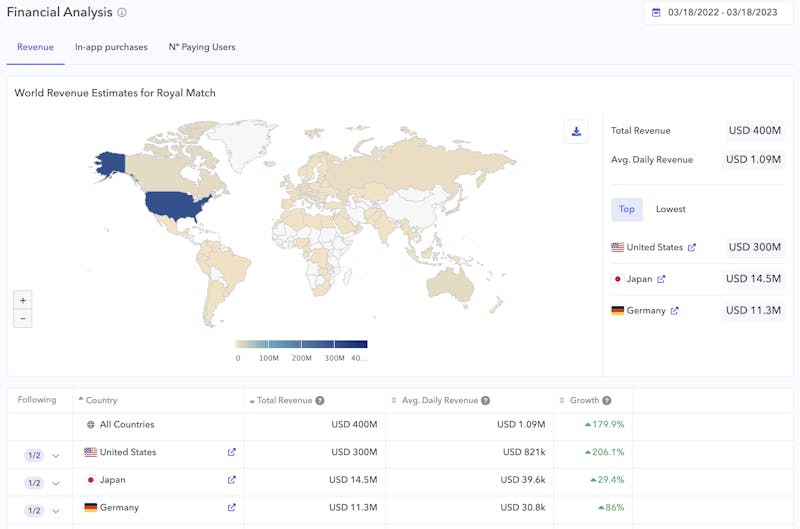Click the map download icon
This screenshot has width=800, height=529.
576,131
